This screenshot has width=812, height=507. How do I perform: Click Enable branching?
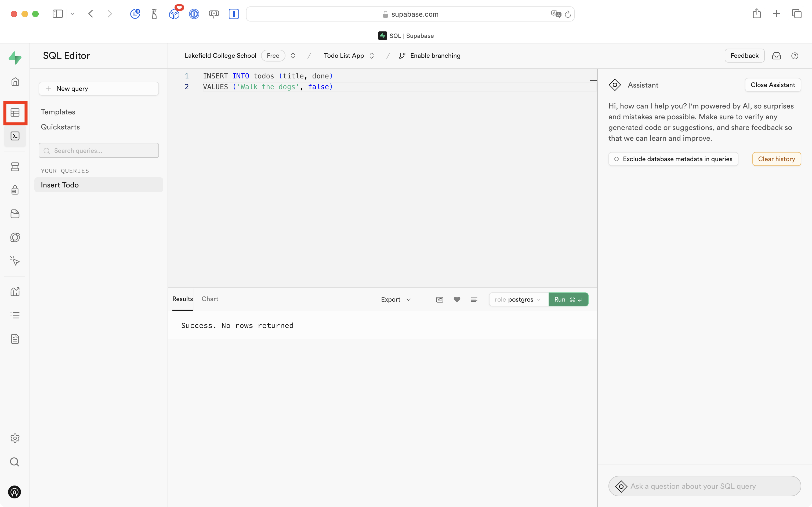click(x=430, y=55)
